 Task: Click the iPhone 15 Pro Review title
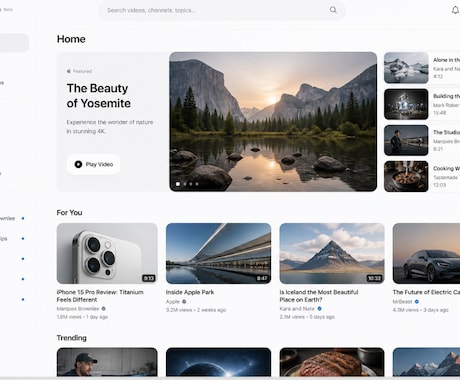(100, 296)
